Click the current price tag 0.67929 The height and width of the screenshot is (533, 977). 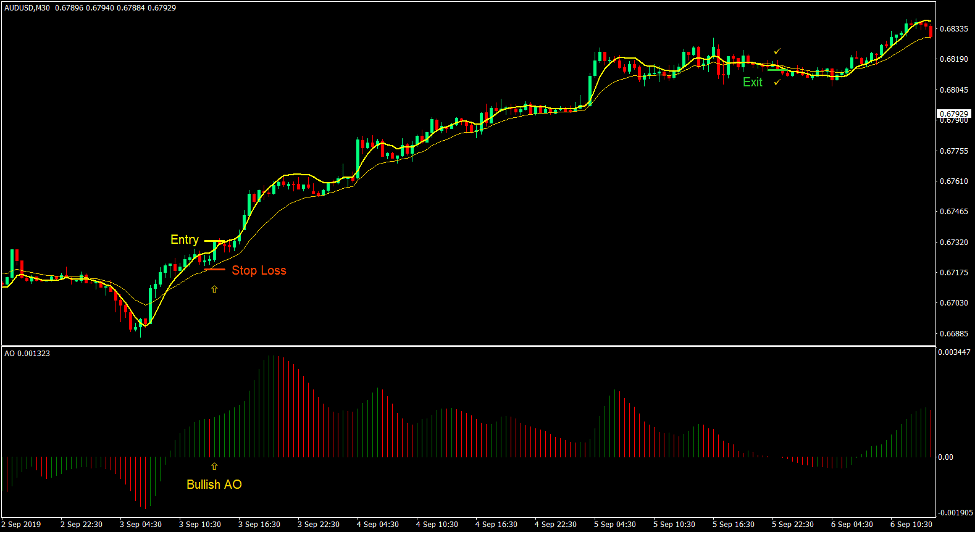[955, 114]
